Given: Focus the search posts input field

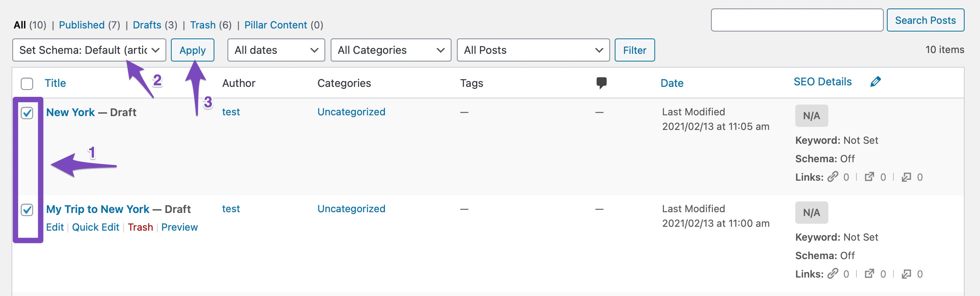Looking at the screenshot, I should pos(797,20).
